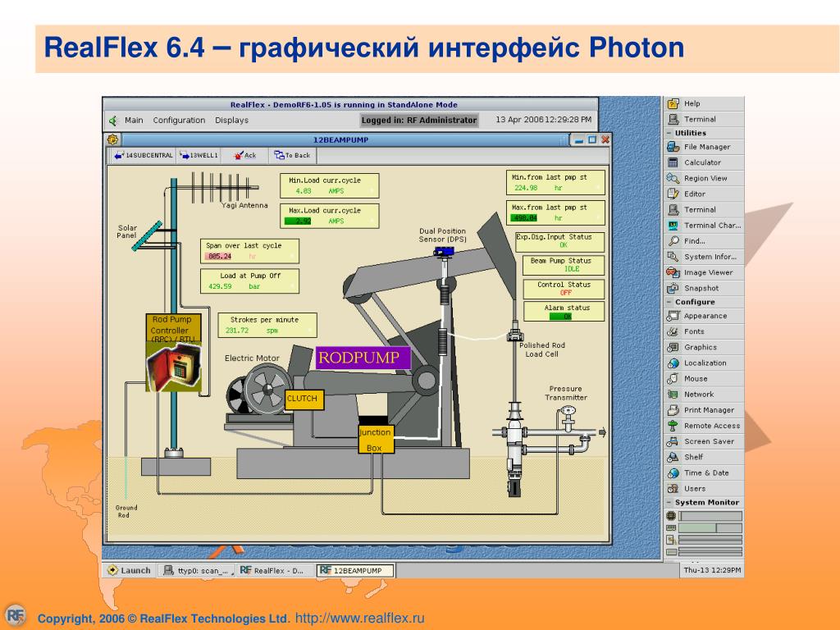Open the Configuration menu

click(x=179, y=121)
